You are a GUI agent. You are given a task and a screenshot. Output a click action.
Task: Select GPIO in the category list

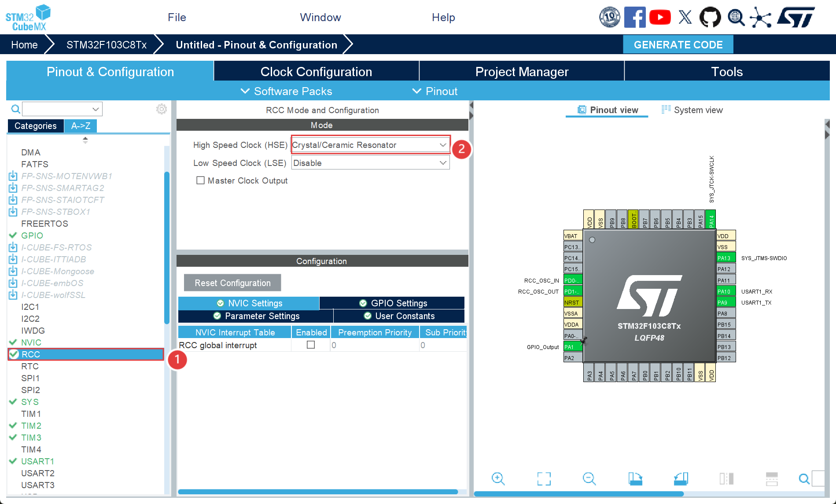(32, 235)
